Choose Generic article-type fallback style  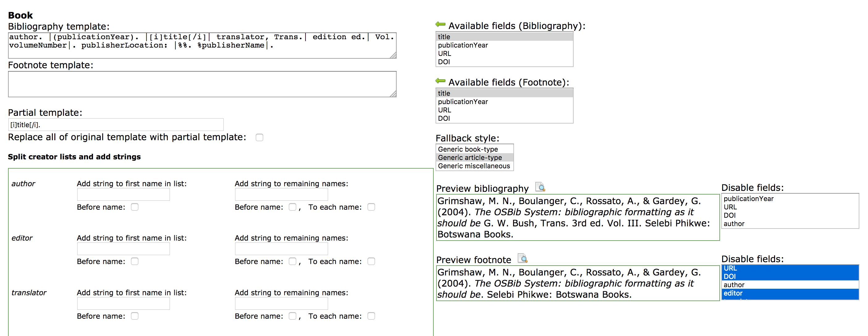(475, 157)
